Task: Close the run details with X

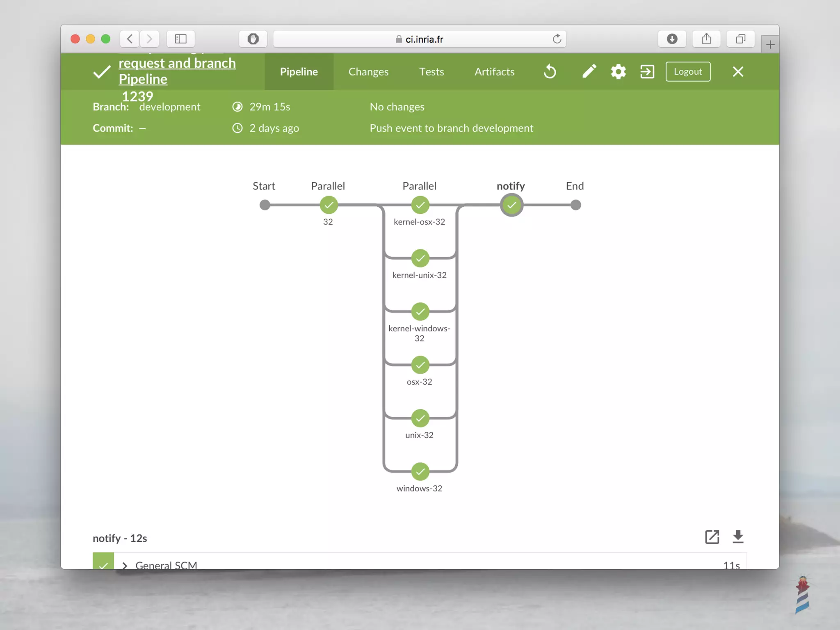Action: pyautogui.click(x=737, y=72)
